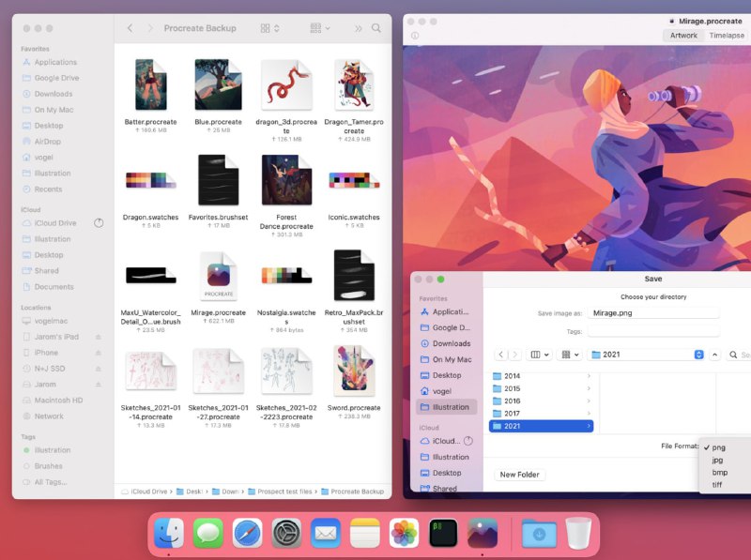Select Downloads in the Finder sidebar

click(x=54, y=94)
